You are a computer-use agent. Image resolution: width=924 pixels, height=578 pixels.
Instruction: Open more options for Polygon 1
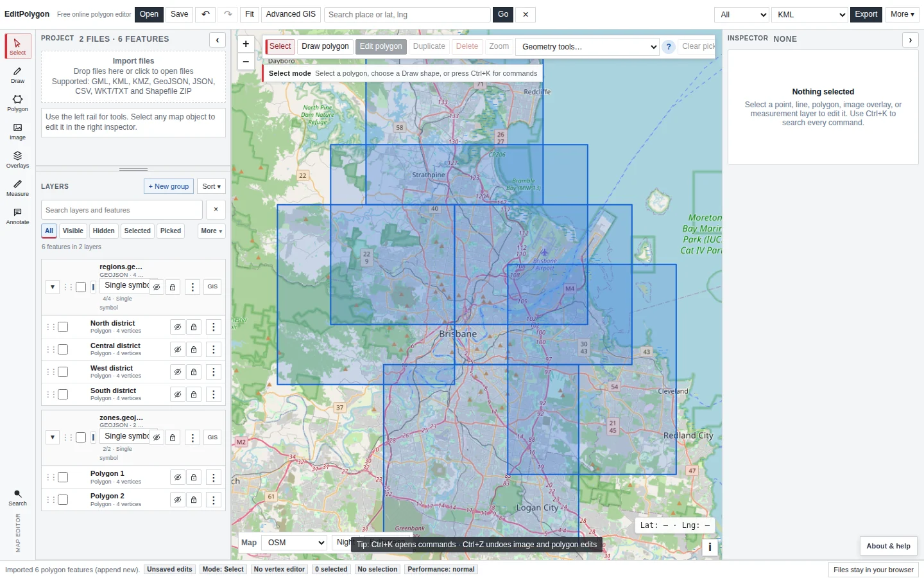214,477
